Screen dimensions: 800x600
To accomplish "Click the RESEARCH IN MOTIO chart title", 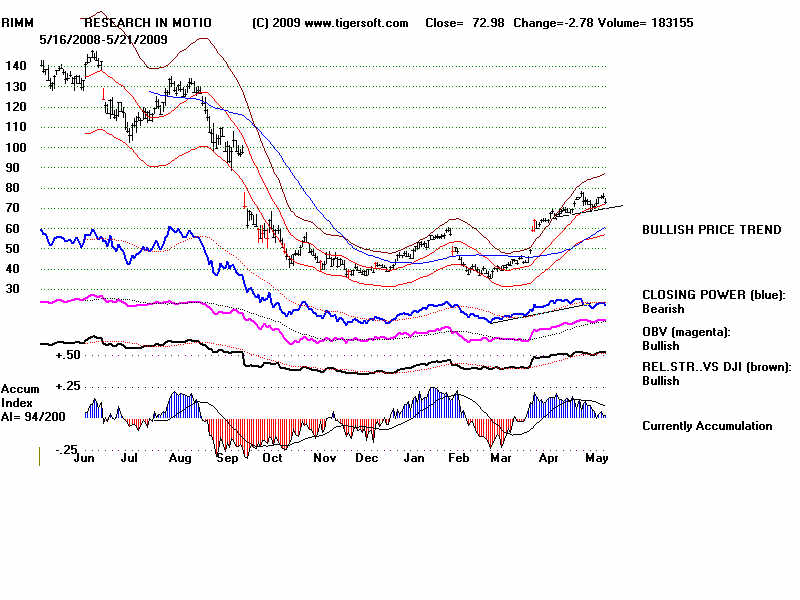I will 144,22.
